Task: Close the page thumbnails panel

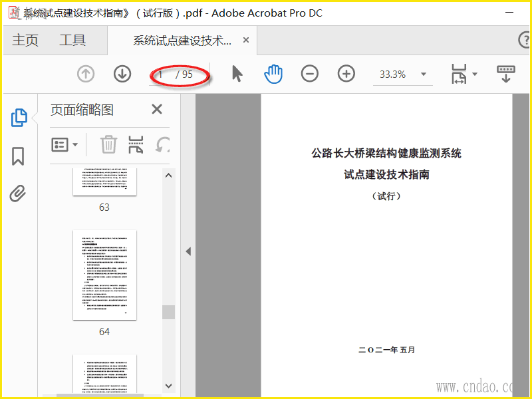Action: point(157,109)
